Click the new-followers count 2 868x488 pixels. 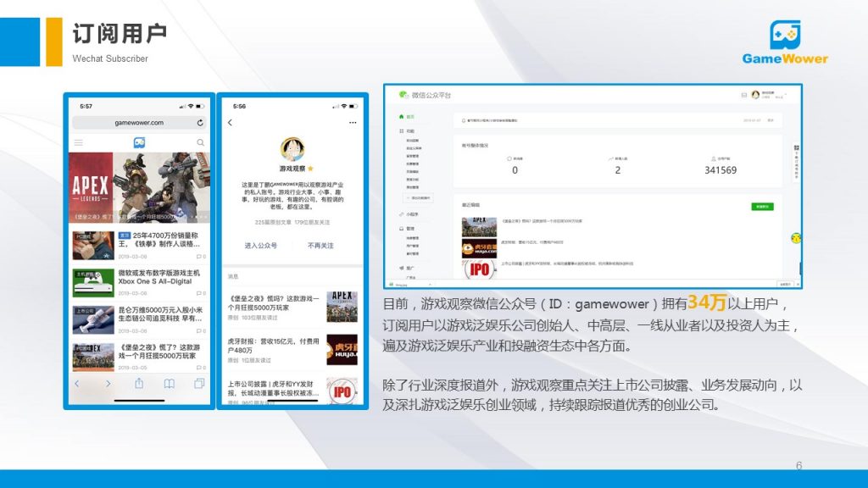coord(618,170)
